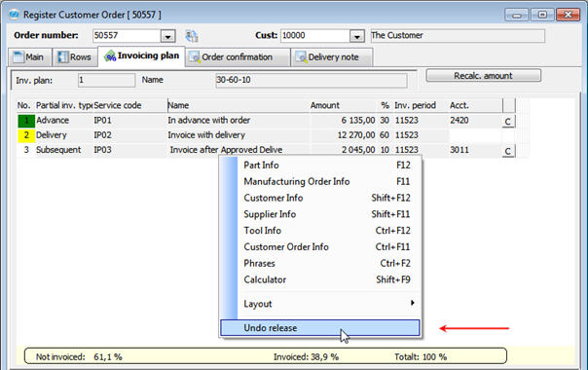Open the Cust dropdown arrow
Viewport: 588px width, 370px height.
[357, 36]
